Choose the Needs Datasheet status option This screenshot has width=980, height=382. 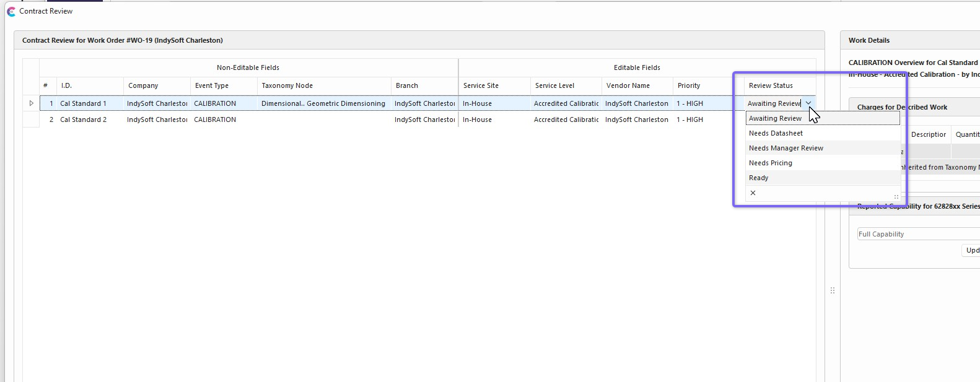pos(776,133)
